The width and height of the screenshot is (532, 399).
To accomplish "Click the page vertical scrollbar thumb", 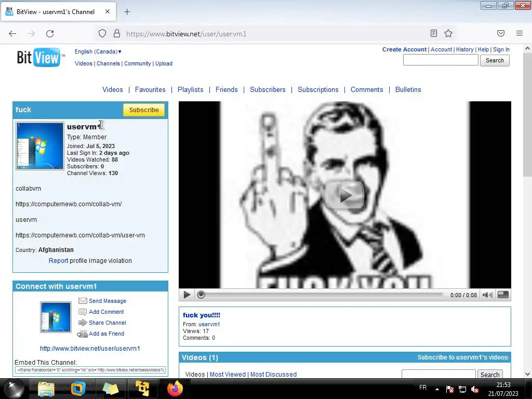I will pos(527,115).
